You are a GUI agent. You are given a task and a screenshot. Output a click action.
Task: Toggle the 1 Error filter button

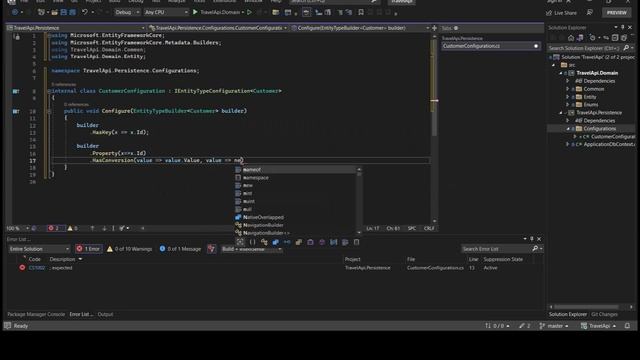tap(89, 249)
